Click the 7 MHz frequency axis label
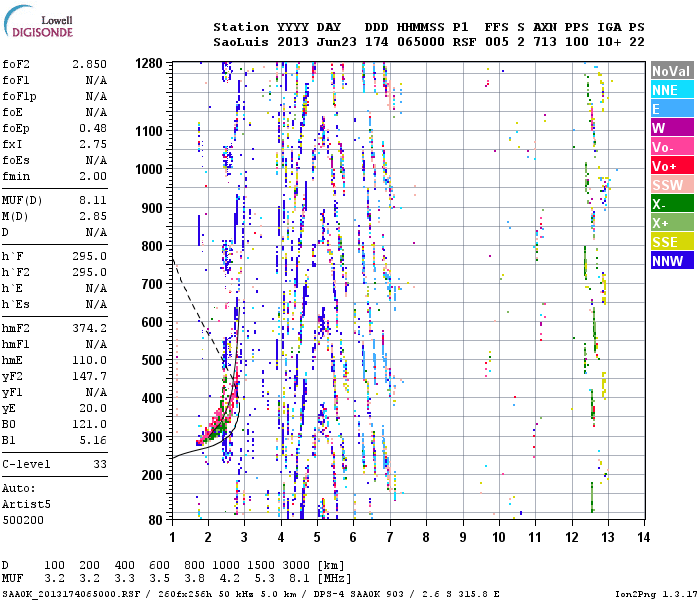700x600 pixels. coord(390,537)
